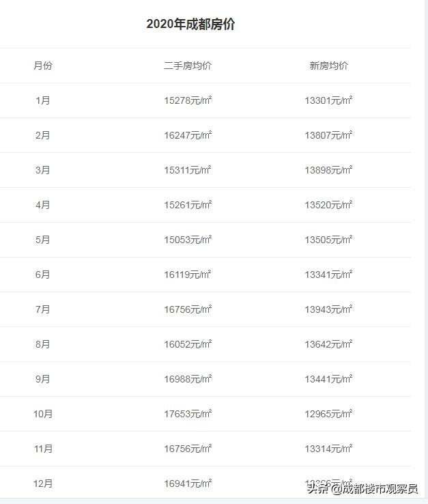Click the 2020年成都房价 title
This screenshot has width=428, height=504.
190,25
